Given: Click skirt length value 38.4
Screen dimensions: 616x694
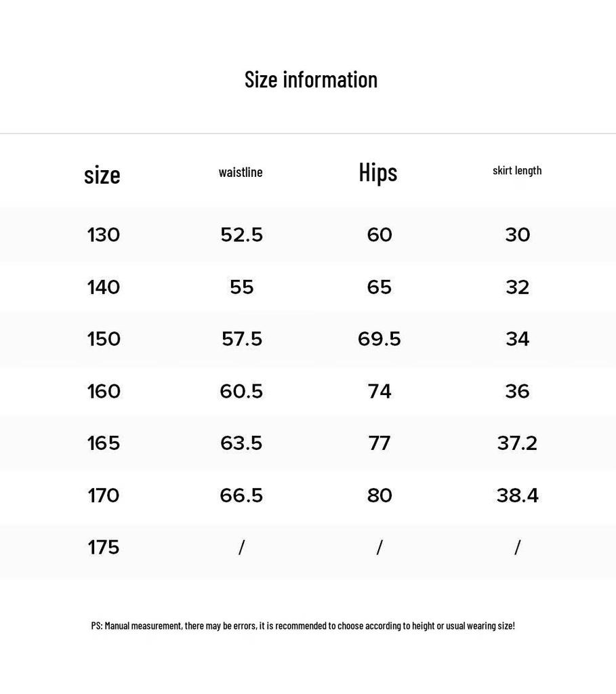Looking at the screenshot, I should pos(517,495).
